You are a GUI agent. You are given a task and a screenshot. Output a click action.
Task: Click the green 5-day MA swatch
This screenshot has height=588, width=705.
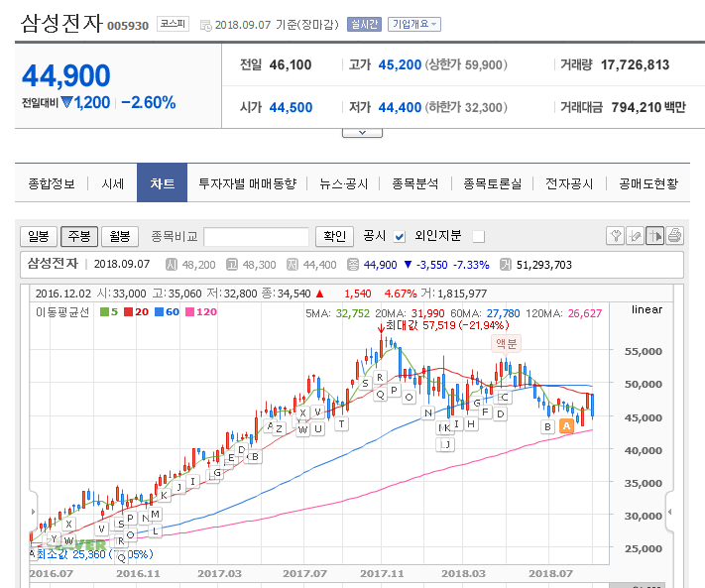tap(104, 312)
